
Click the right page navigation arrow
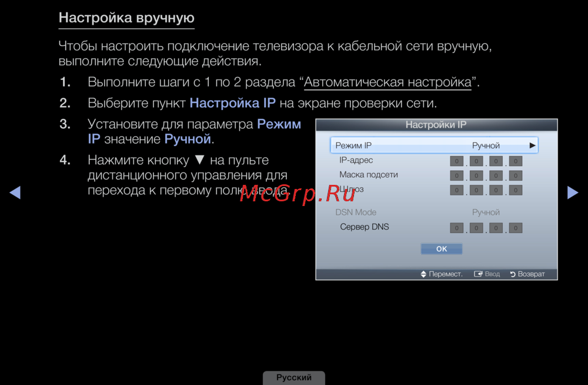click(x=572, y=192)
